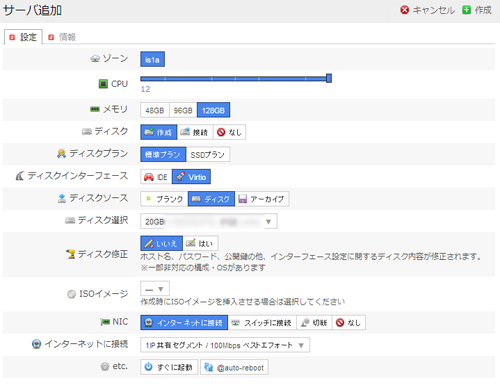Switch to the 情報 tab
The height and width of the screenshot is (392, 500).
pos(63,37)
